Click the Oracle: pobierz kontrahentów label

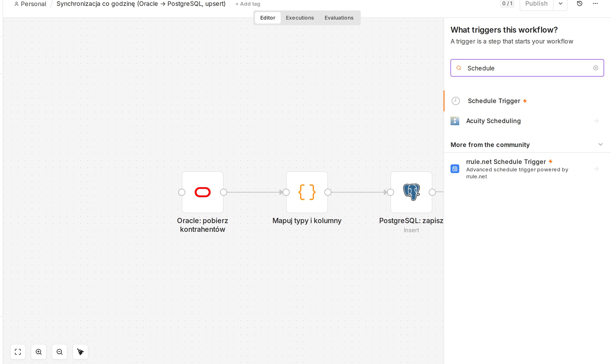pyautogui.click(x=202, y=225)
